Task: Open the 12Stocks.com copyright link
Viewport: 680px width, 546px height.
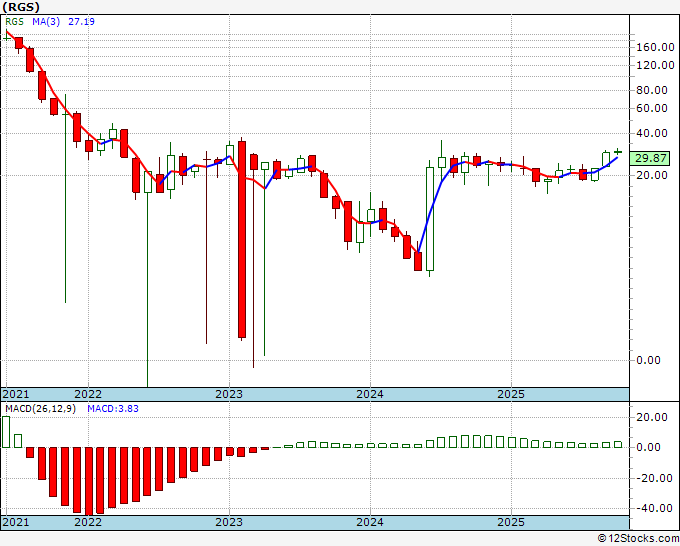Action: coord(638,538)
